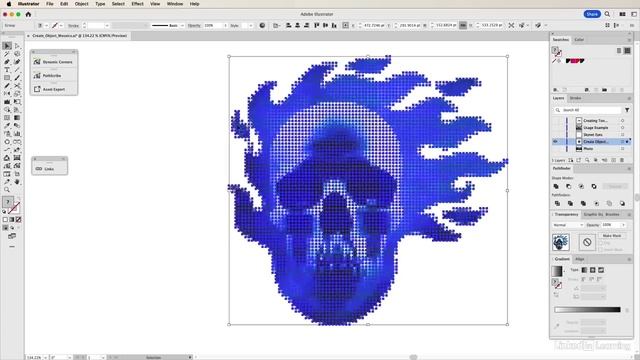Screen dimensions: 640x360
Task: Click the Fill/Stroke color box in the toolbar
Action: click(x=7, y=202)
